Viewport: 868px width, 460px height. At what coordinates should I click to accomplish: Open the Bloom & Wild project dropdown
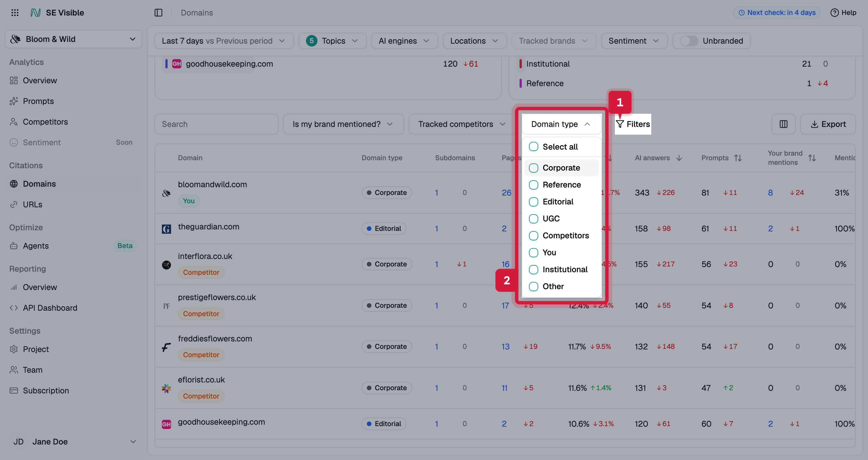[73, 39]
